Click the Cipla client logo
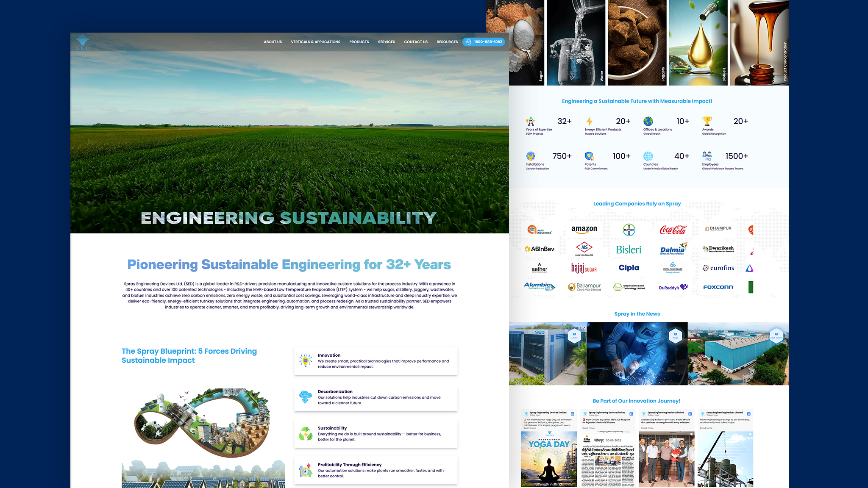 [629, 268]
